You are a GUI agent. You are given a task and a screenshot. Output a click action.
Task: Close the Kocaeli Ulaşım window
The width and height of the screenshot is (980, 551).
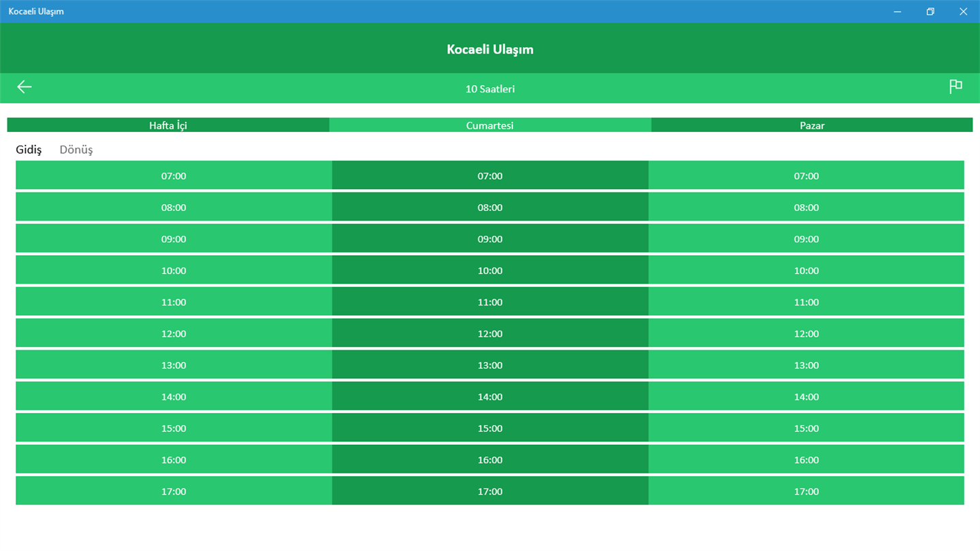(x=963, y=12)
